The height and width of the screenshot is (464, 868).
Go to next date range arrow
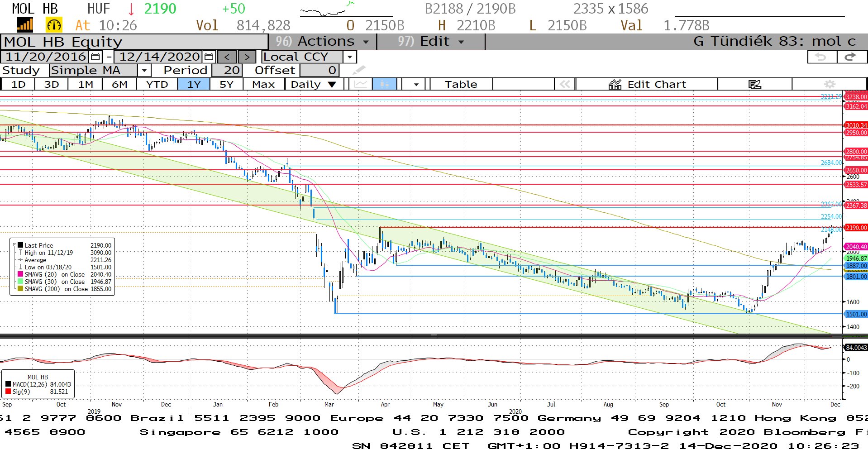[x=247, y=57]
